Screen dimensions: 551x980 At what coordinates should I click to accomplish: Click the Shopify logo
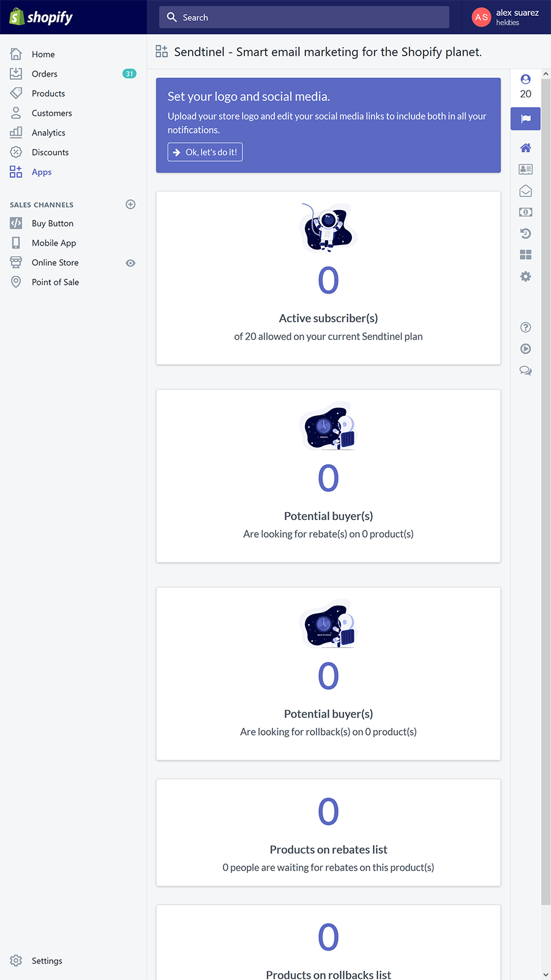tap(41, 17)
